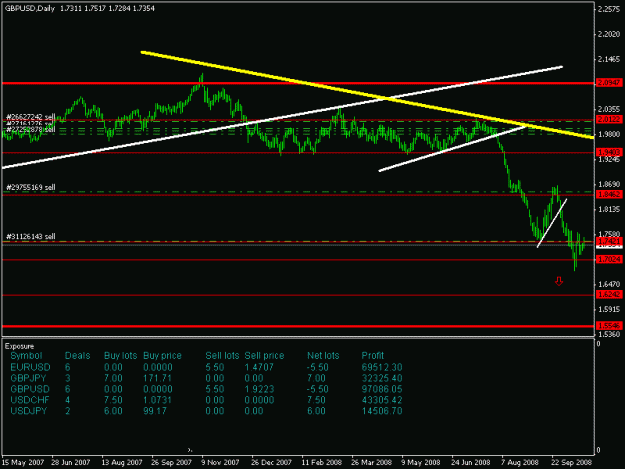Click the GBPUSD profit value 97086.05
Image resolution: width=625 pixels, height=469 pixels.
(x=382, y=389)
